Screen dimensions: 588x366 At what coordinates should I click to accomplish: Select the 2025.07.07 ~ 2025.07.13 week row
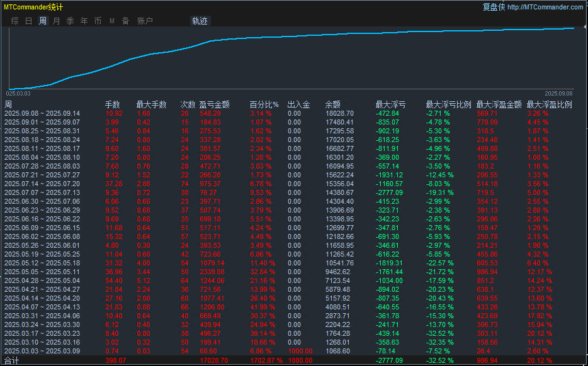[42, 192]
